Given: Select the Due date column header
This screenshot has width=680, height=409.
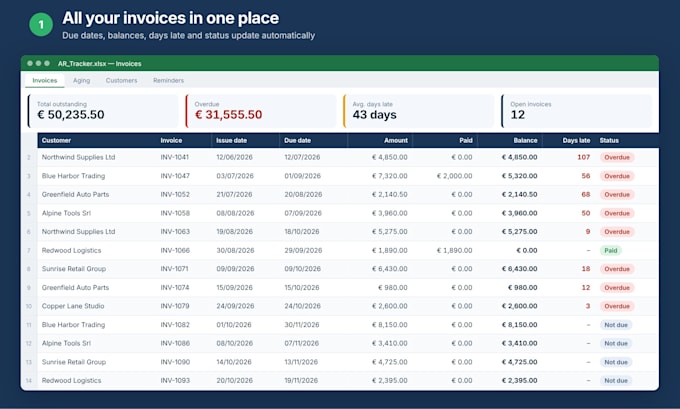Looking at the screenshot, I should point(298,140).
